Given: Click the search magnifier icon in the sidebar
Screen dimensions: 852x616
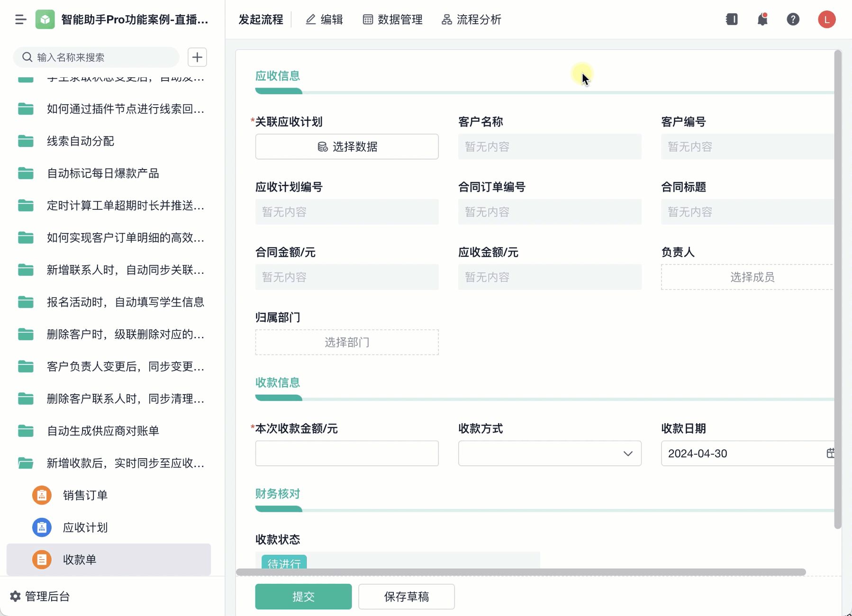Looking at the screenshot, I should 27,57.
